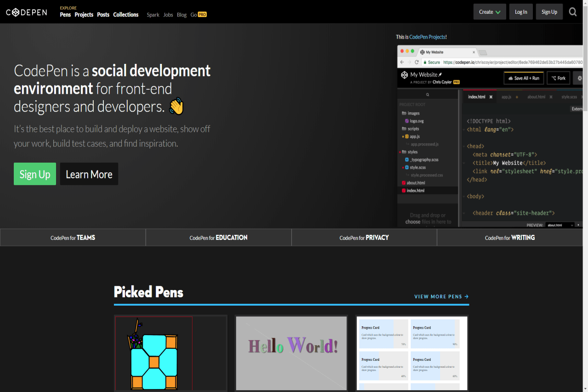588x392 pixels.
Task: Click the Picked Pens heading
Action: coord(148,292)
